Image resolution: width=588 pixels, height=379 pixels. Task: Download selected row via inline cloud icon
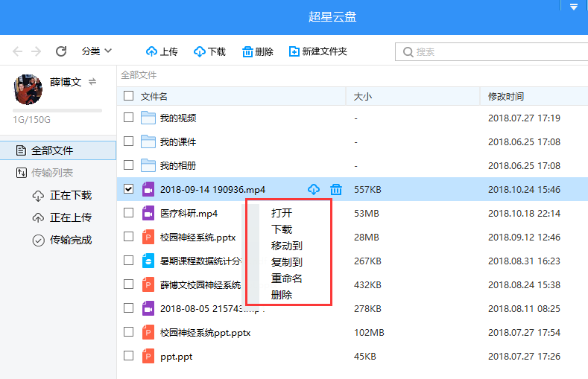(314, 189)
